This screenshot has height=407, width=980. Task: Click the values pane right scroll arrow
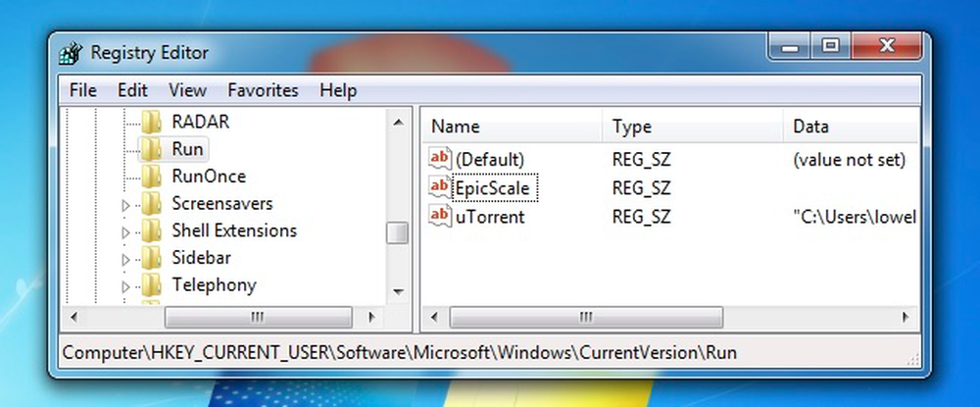tap(905, 318)
